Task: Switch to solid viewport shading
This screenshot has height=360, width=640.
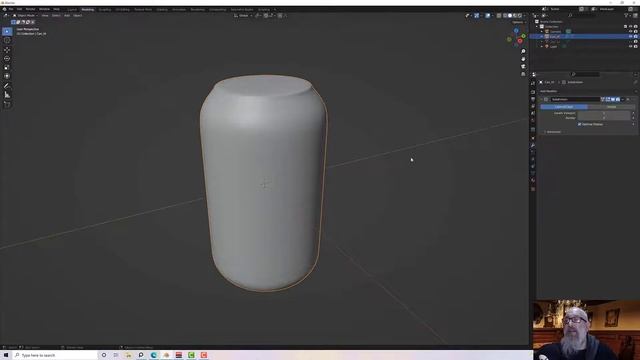Action: (510, 16)
